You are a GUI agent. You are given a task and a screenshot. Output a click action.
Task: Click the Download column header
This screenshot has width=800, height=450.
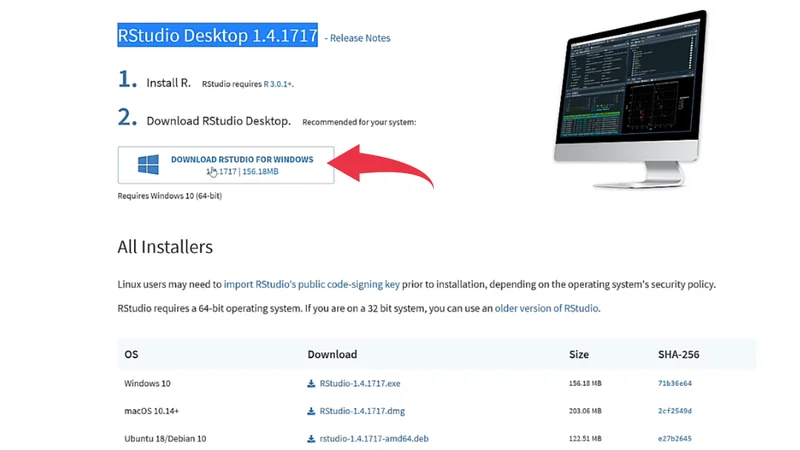coord(332,354)
